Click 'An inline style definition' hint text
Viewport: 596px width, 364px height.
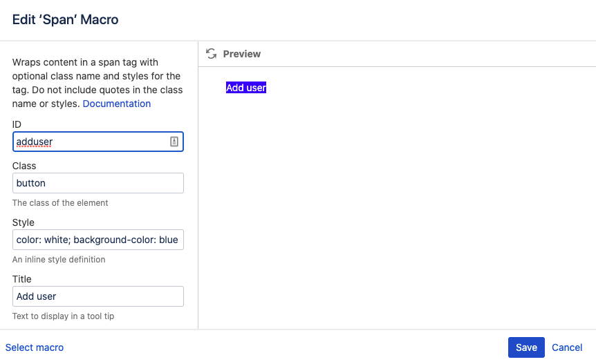click(59, 260)
